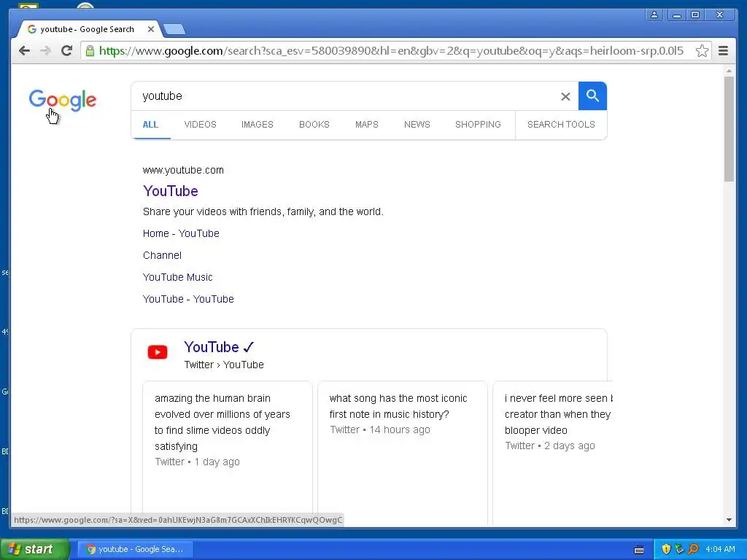Open a new tab with the blank tab button
The width and height of the screenshot is (747, 560).
point(174,29)
